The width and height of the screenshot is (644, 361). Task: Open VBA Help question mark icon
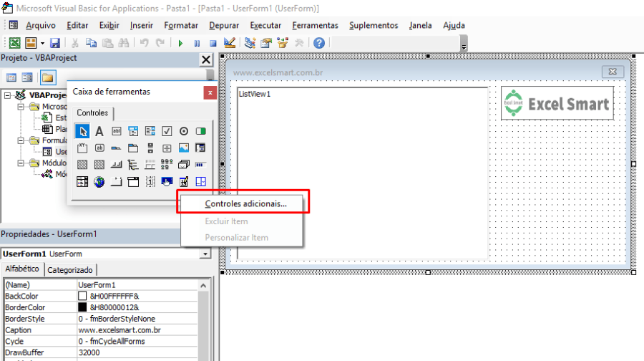[x=319, y=43]
